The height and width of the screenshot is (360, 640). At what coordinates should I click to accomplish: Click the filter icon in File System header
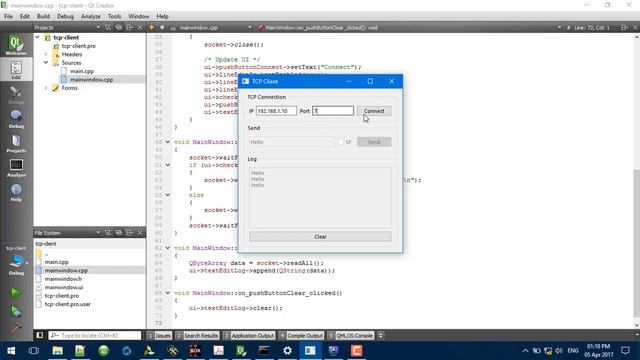point(108,233)
